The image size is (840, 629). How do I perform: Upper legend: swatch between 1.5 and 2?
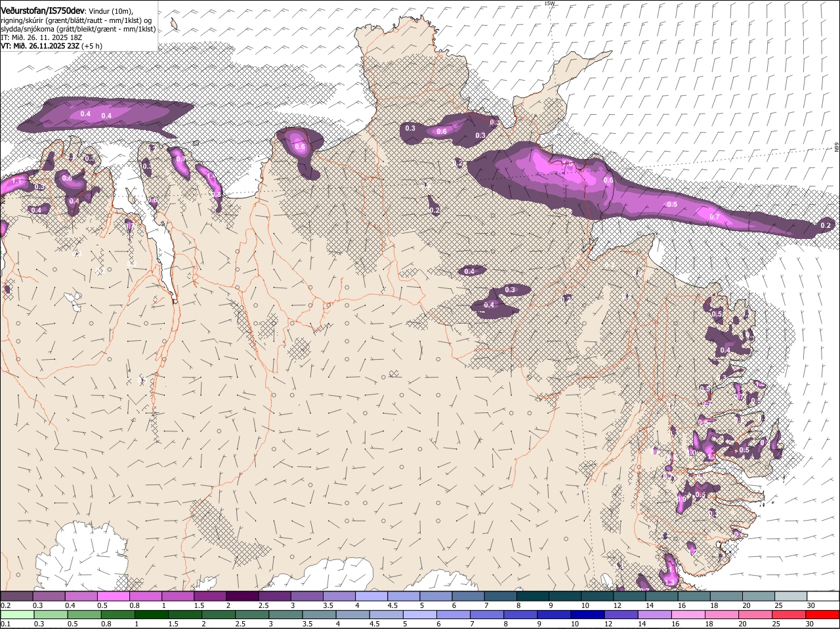tap(210, 596)
